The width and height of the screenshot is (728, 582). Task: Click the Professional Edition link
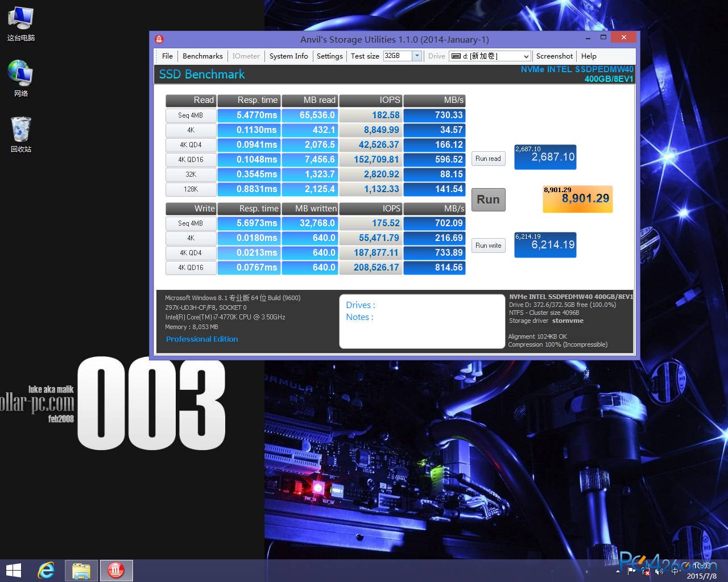[202, 339]
